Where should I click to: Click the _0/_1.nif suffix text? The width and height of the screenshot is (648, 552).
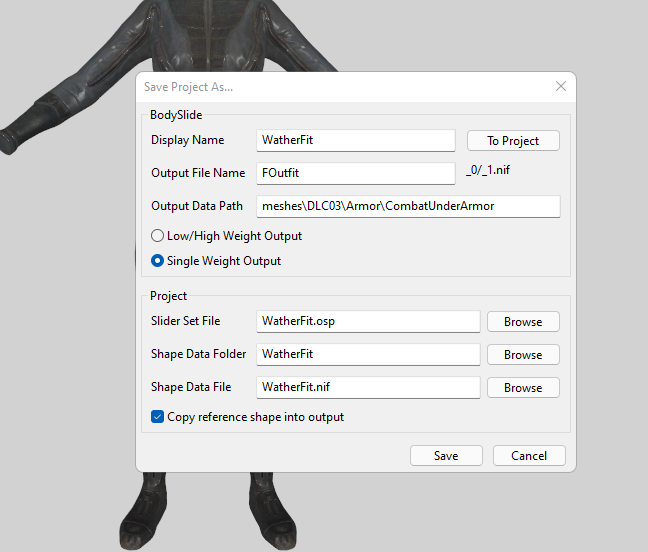tap(488, 170)
